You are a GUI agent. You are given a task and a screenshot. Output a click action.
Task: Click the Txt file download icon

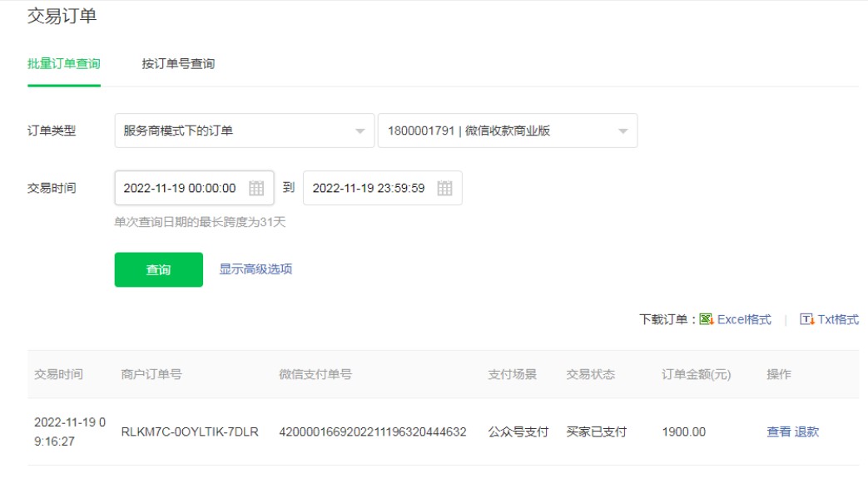(806, 319)
